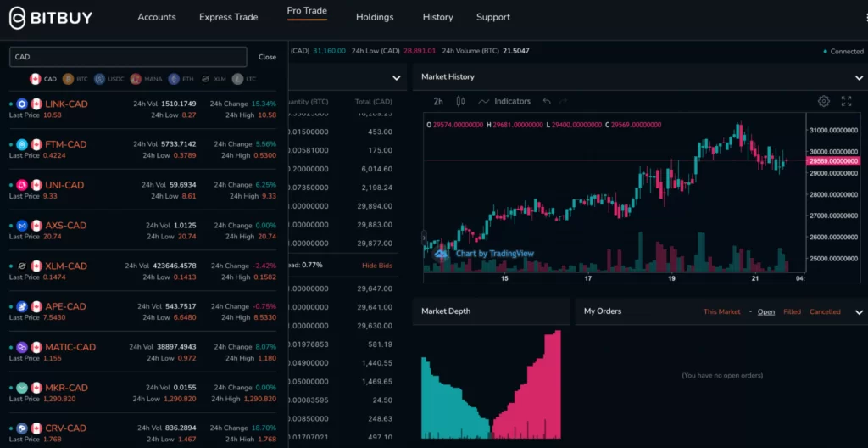Click the UNI coin icon
This screenshot has height=448, width=868.
click(22, 185)
